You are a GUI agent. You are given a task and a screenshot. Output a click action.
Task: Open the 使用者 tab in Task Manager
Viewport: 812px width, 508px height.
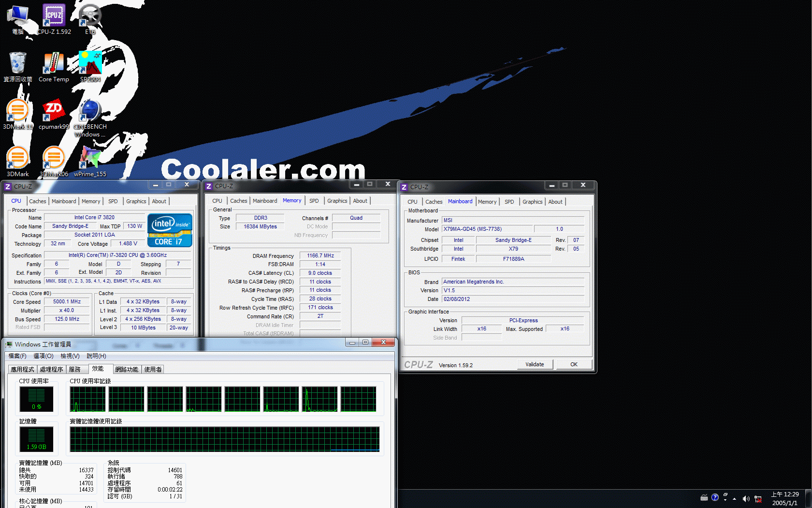pyautogui.click(x=153, y=369)
